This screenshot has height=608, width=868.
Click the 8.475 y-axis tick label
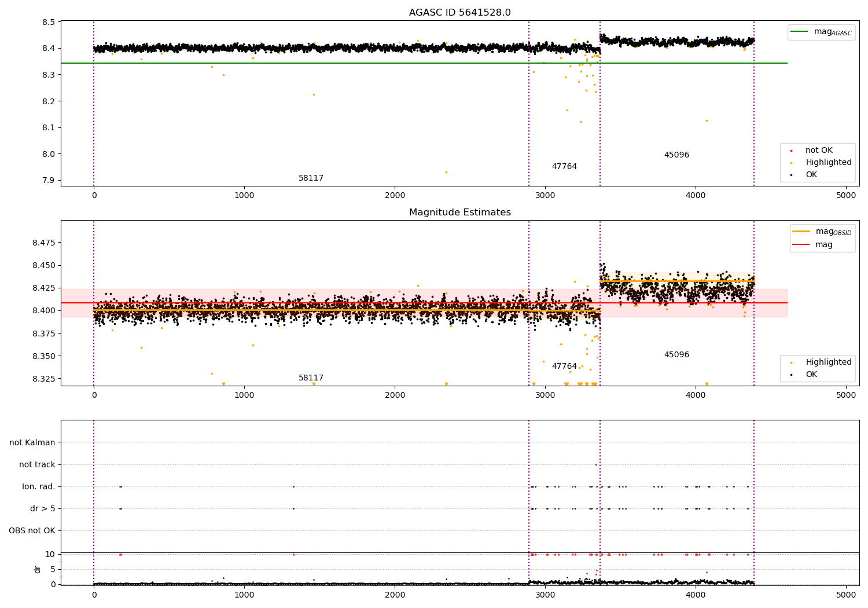click(x=44, y=243)
